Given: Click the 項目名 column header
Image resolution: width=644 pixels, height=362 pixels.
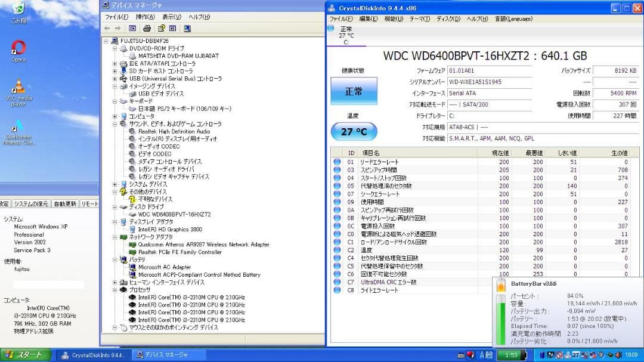Looking at the screenshot, I should coord(418,153).
